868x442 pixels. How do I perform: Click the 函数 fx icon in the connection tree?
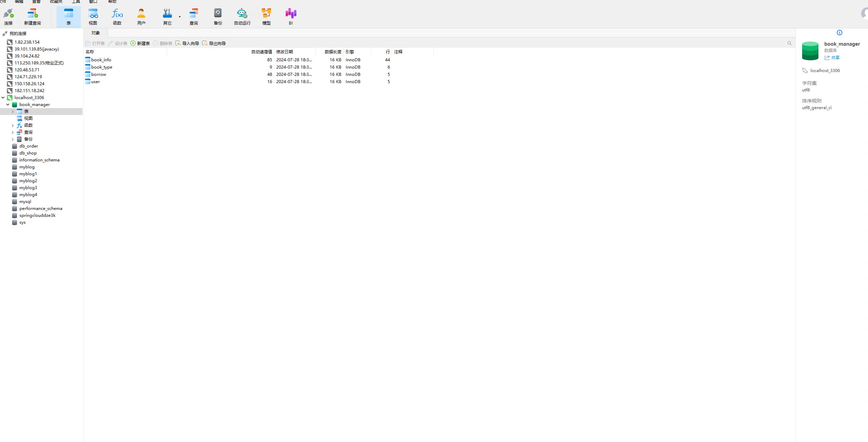tap(19, 125)
